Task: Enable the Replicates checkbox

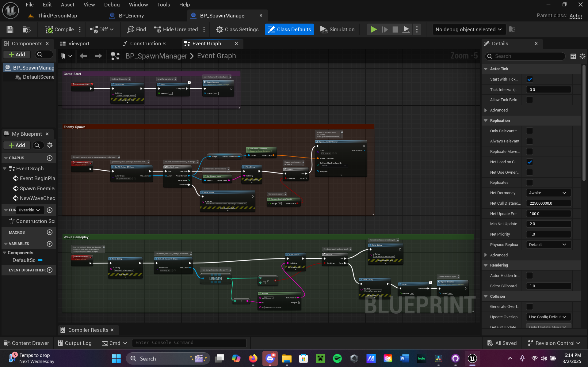Action: pos(529,183)
